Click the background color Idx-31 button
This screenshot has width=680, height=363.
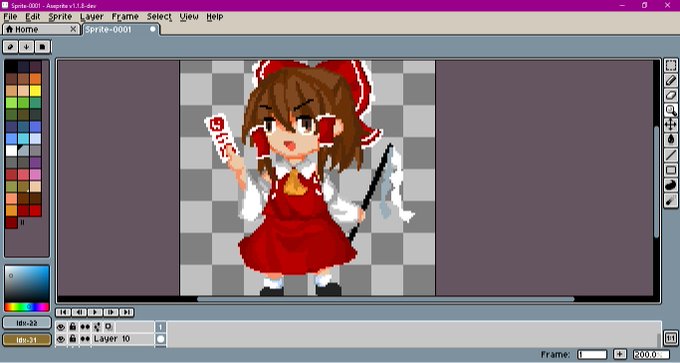[27, 340]
